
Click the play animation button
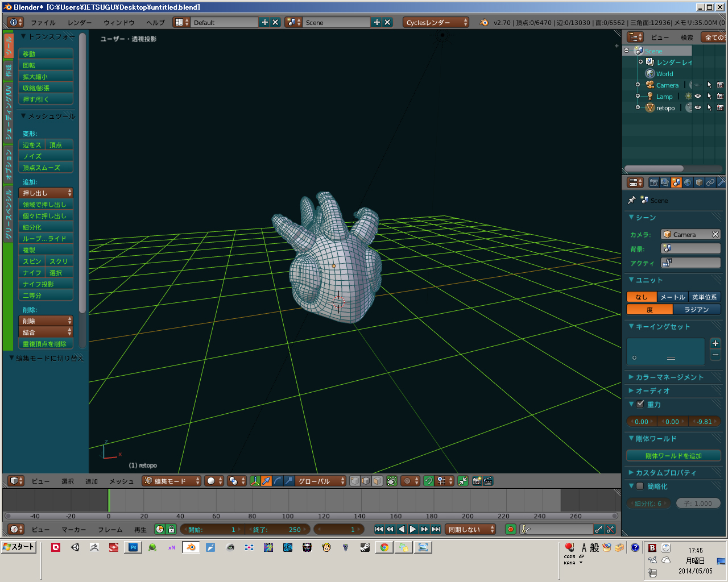tap(413, 529)
